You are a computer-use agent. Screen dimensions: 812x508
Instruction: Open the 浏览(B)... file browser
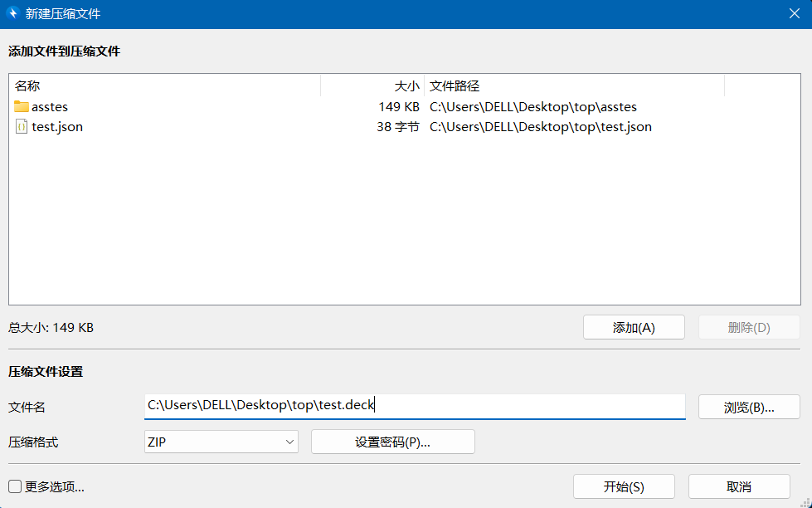(749, 408)
